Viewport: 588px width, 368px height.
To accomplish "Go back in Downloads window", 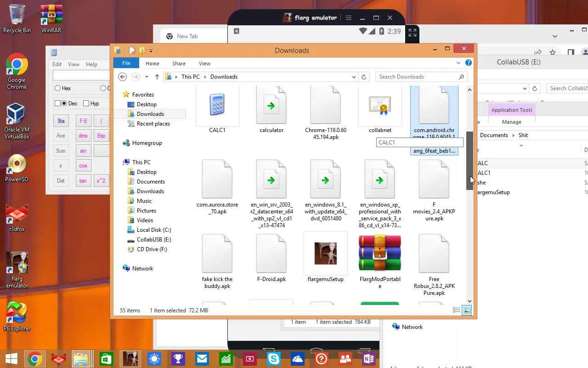I will (122, 77).
